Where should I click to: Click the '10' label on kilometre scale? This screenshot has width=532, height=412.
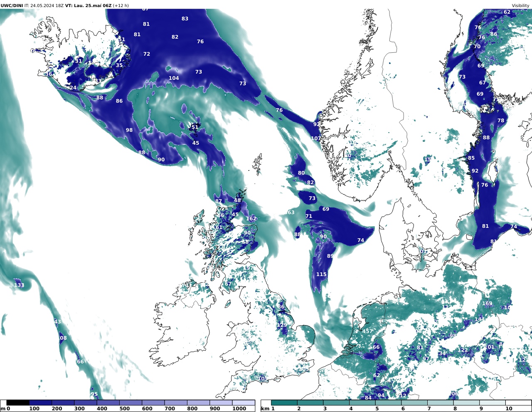[509, 409]
